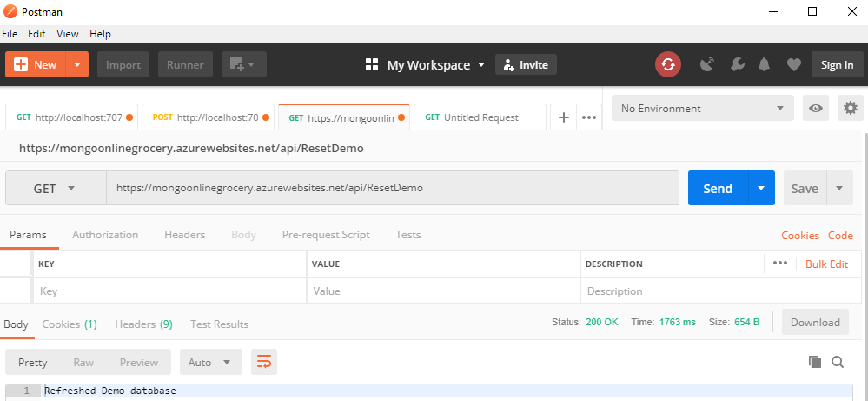868x401 pixels.
Task: Open the Auto format dropdown
Action: tap(210, 362)
